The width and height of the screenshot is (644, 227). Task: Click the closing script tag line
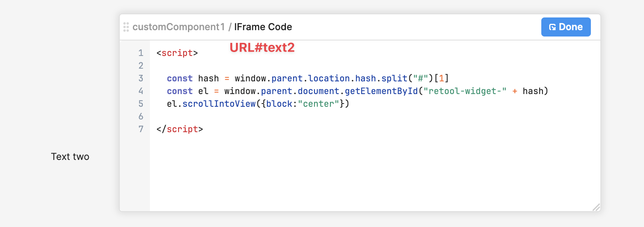pos(180,129)
